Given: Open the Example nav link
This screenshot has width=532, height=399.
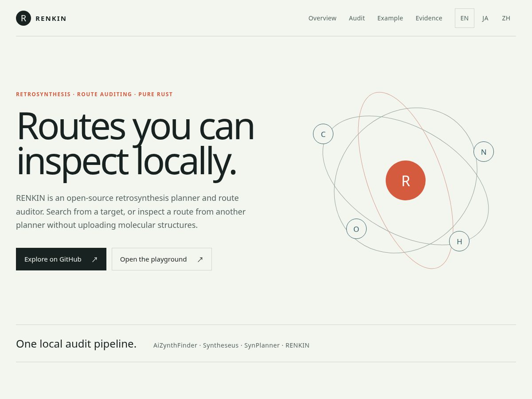Looking at the screenshot, I should (390, 18).
